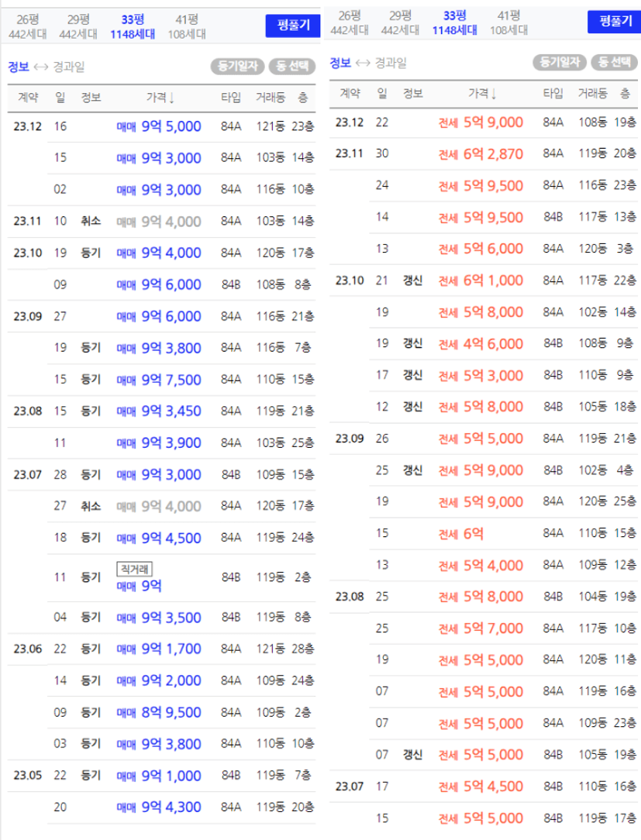Screen dimensions: 641x840
Task: Toggle 등기일자 pill in the 전세 panel
Action: [x=560, y=63]
